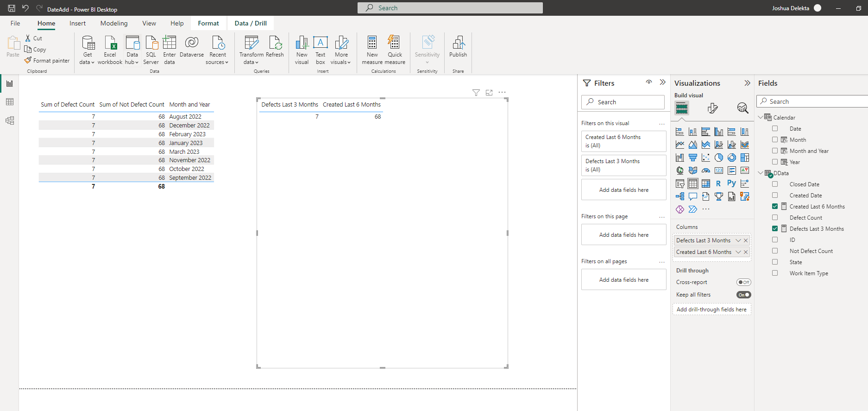Screen dimensions: 868x411
Task: Click the visual's Focus mode icon
Action: point(489,93)
